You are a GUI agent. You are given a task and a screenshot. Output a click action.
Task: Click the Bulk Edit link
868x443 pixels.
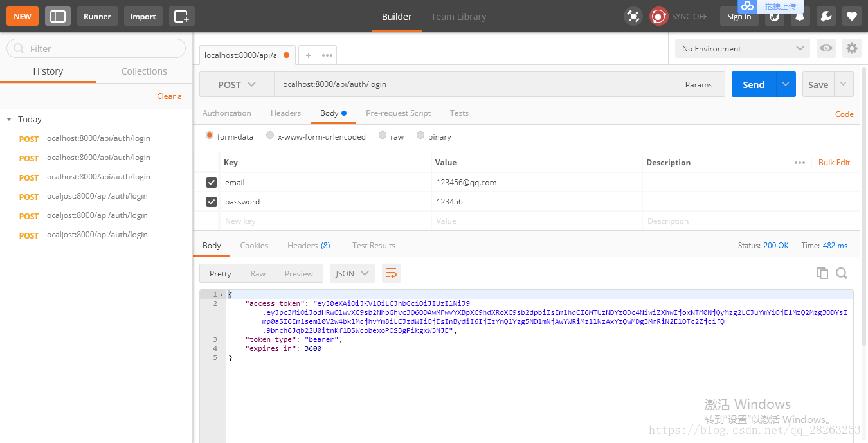pos(834,163)
